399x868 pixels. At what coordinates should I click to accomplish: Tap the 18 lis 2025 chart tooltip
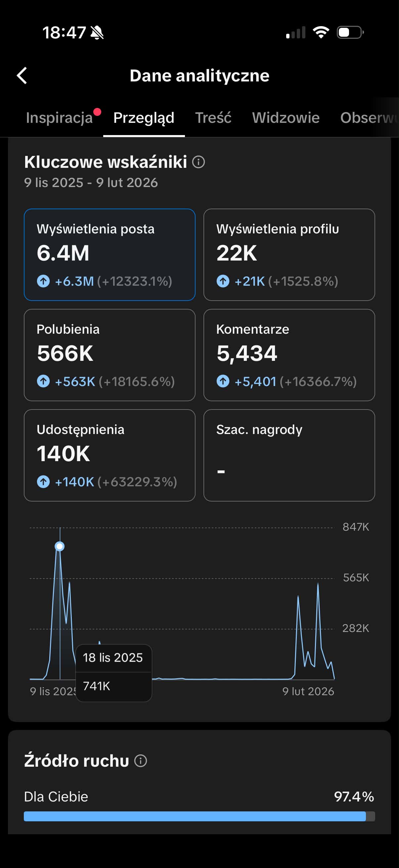pos(114,673)
